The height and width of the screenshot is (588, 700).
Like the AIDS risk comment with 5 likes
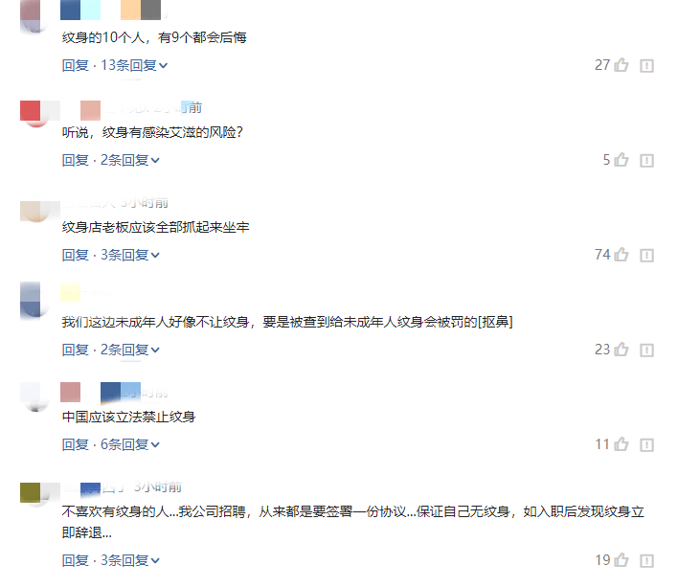[621, 160]
